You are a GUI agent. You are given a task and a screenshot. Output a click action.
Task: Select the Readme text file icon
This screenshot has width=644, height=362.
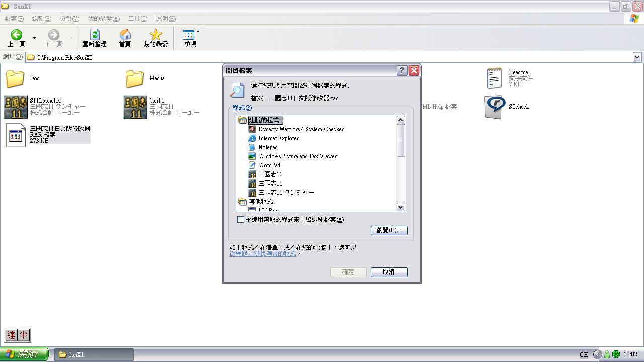[x=494, y=79]
